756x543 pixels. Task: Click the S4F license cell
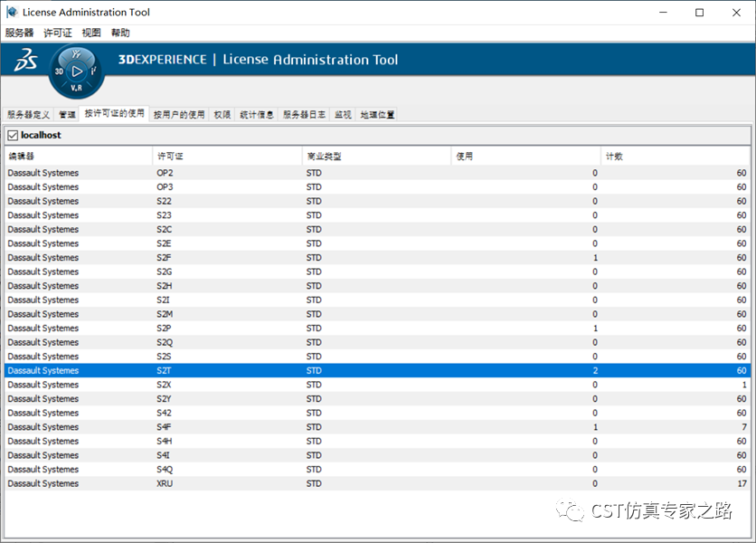coord(164,427)
